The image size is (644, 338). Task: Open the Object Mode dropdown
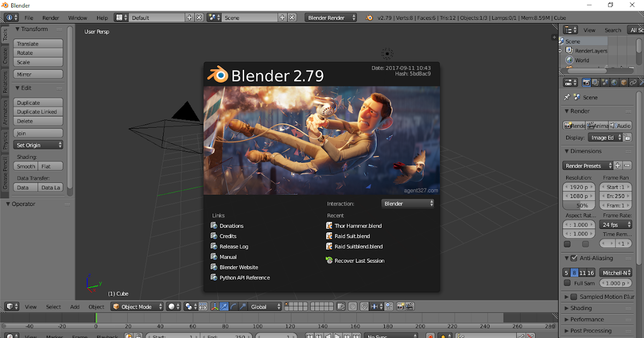click(x=138, y=307)
